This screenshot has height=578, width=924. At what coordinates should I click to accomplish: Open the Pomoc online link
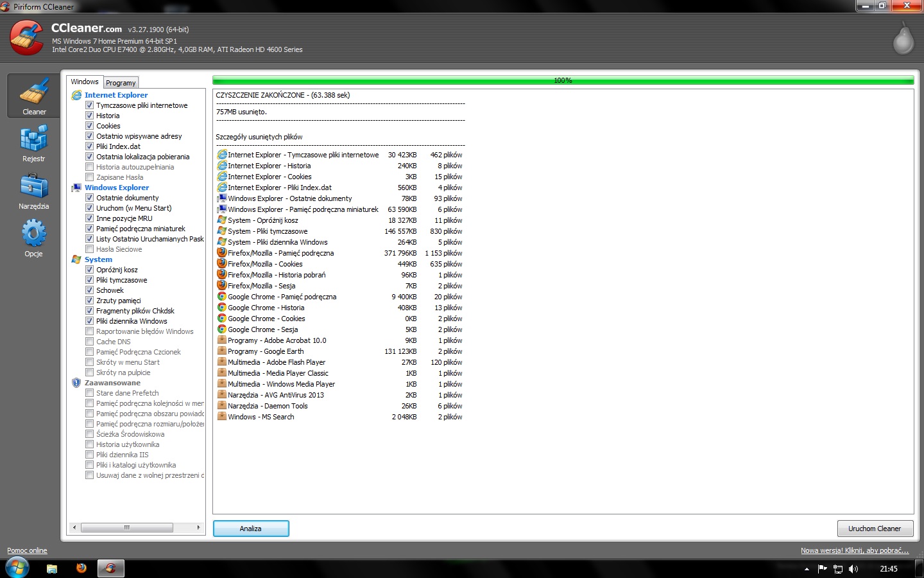[x=27, y=550]
